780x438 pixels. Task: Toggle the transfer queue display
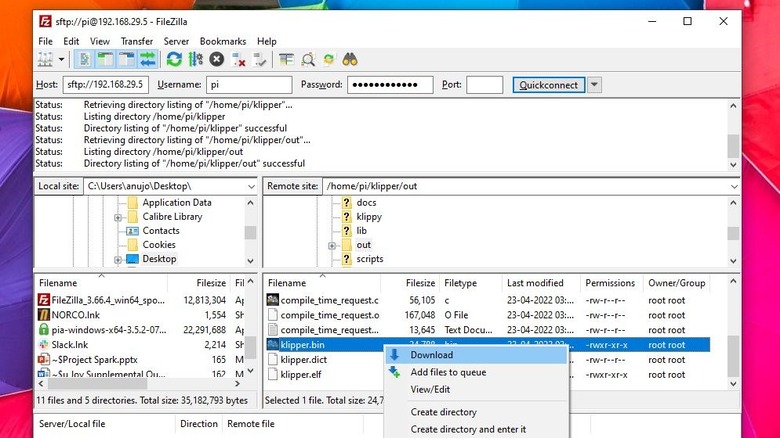[148, 59]
